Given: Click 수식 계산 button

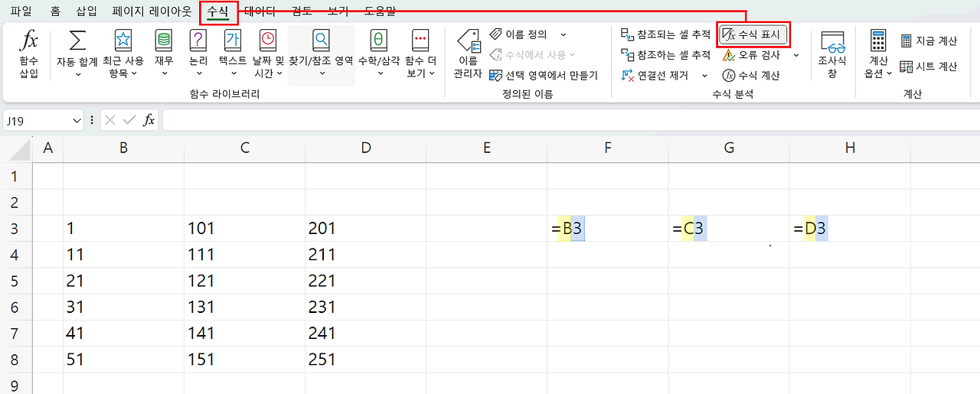Looking at the screenshot, I should click(751, 75).
